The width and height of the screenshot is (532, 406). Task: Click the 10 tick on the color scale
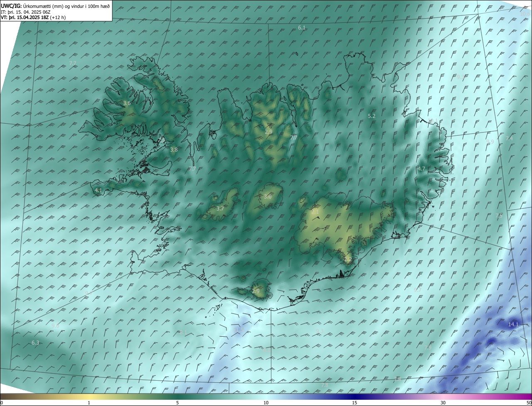[266, 403]
